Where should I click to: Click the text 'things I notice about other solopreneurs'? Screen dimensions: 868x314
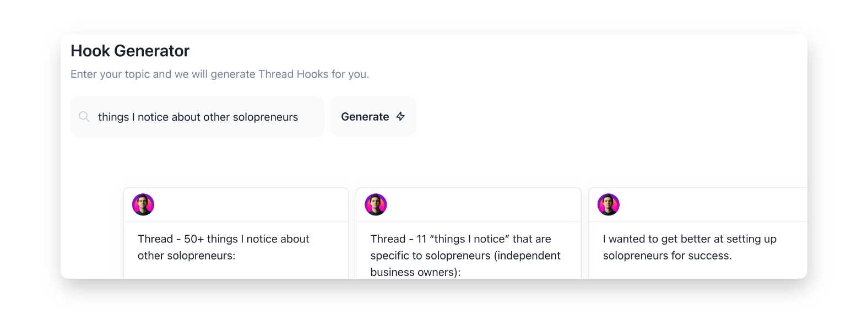coord(198,117)
